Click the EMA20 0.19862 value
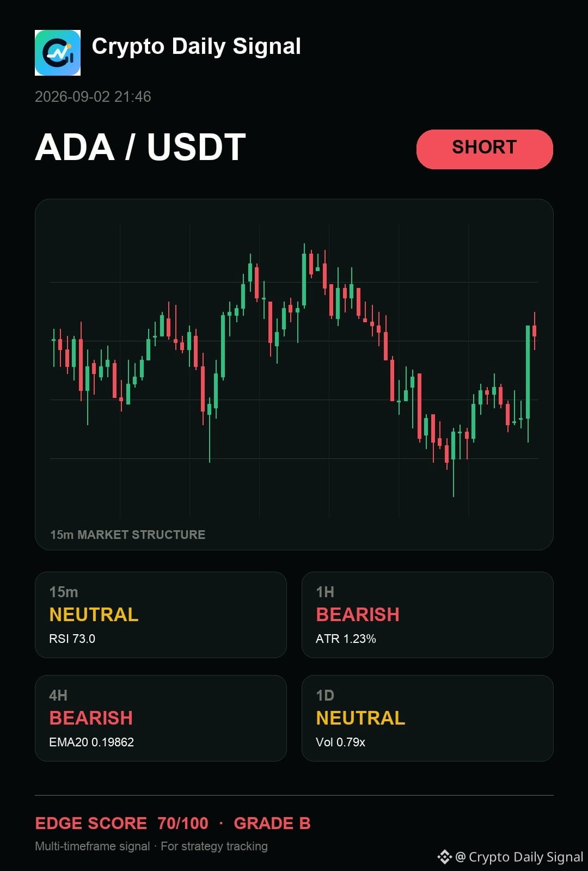Viewport: 588px width, 871px height. pos(91,742)
